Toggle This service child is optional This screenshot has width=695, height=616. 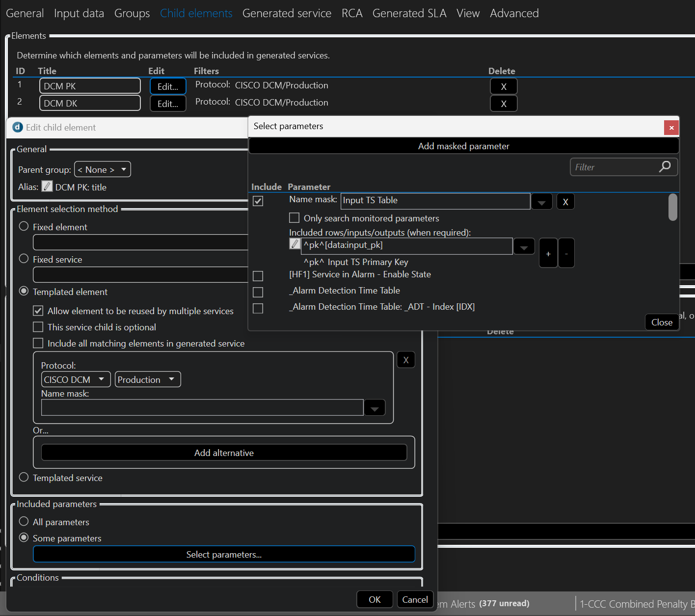(38, 327)
